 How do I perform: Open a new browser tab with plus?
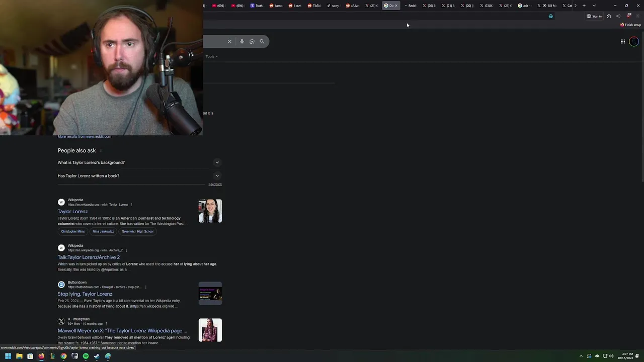tap(584, 6)
